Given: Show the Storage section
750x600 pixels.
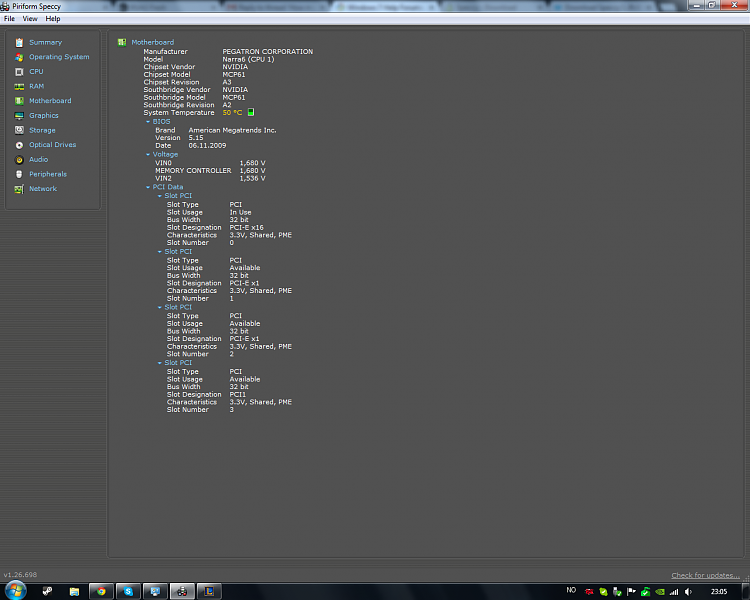Looking at the screenshot, I should coord(42,130).
